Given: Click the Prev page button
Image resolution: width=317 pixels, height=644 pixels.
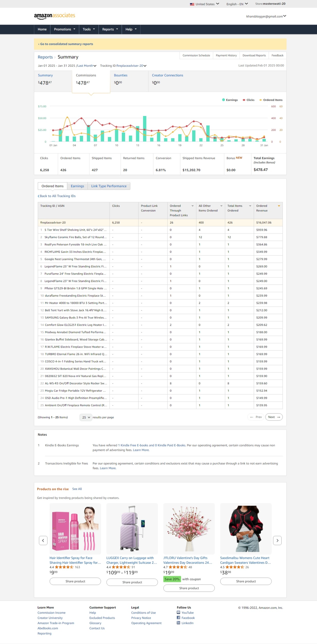Looking at the screenshot, I should tap(256, 417).
